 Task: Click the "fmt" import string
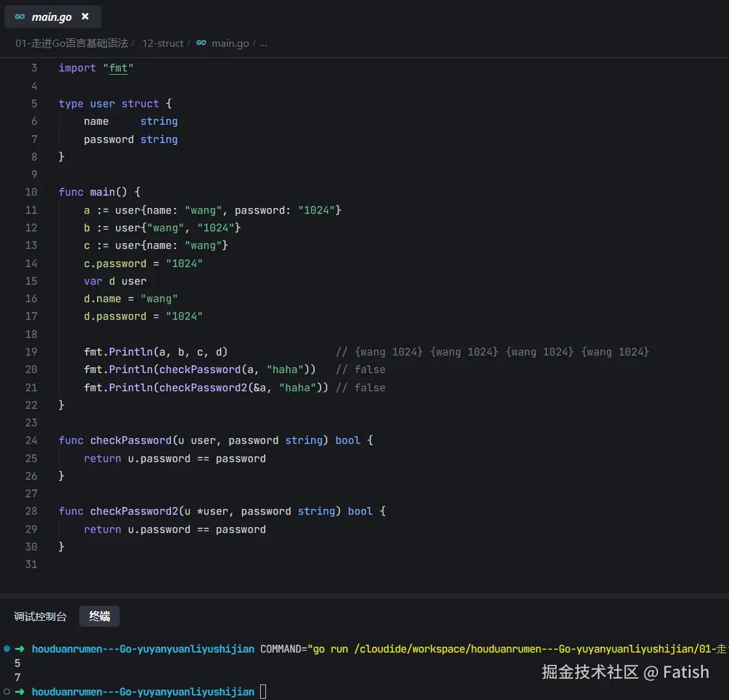click(118, 68)
